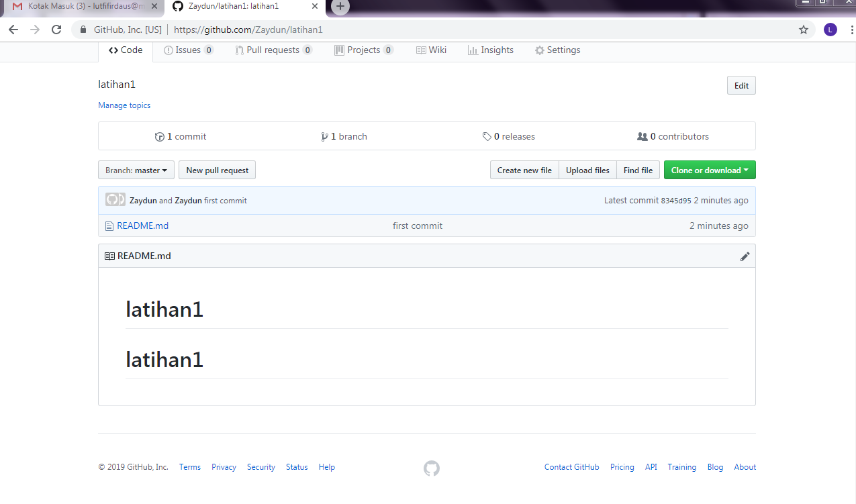
Task: Open the Code tab
Action: (126, 50)
